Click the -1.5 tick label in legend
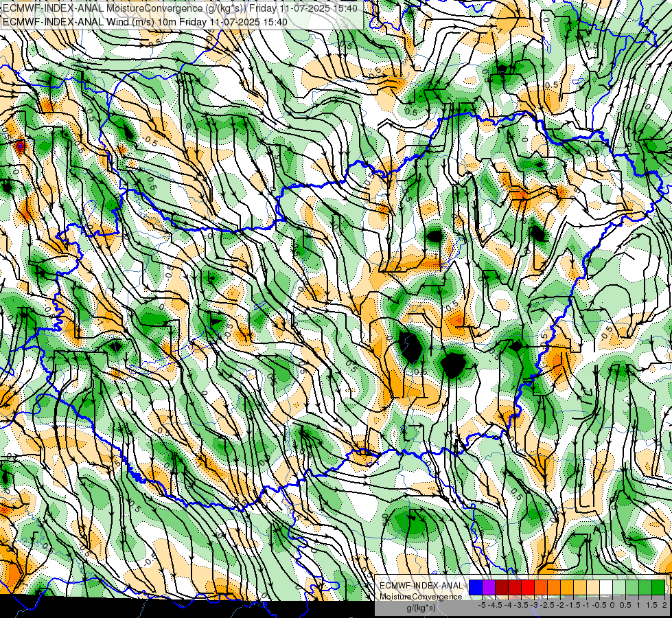Viewport: 672px width, 618px height. (x=573, y=605)
